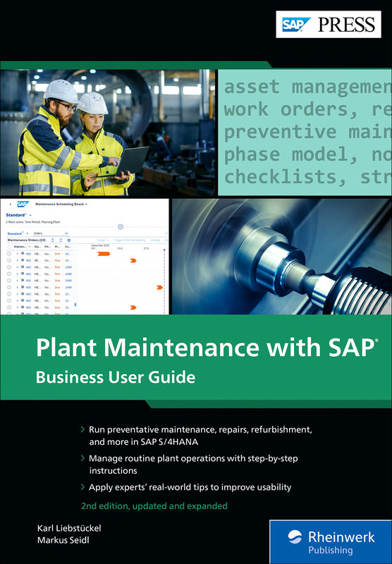The width and height of the screenshot is (392, 564).
Task: Click the Rheinwerk Publishing logo
Action: (x=331, y=542)
